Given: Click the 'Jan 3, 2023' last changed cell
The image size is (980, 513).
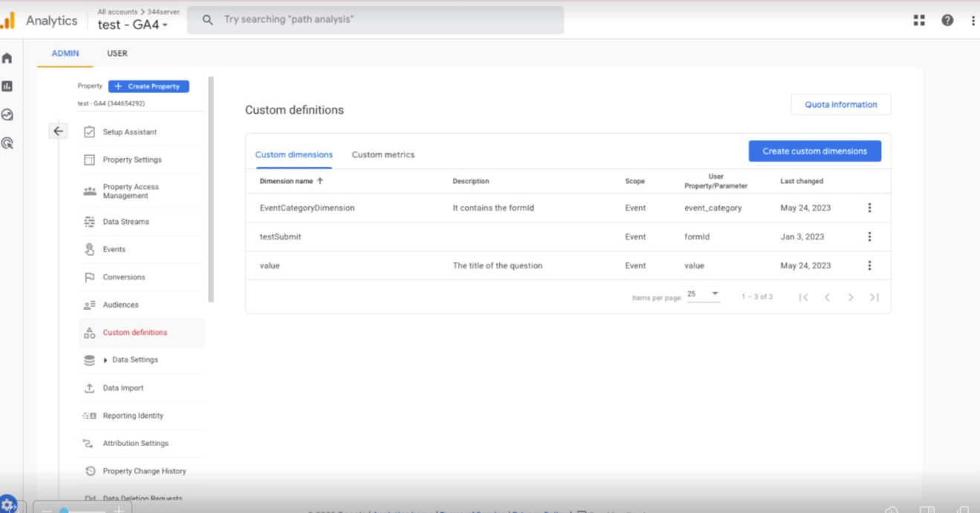Looking at the screenshot, I should point(802,236).
